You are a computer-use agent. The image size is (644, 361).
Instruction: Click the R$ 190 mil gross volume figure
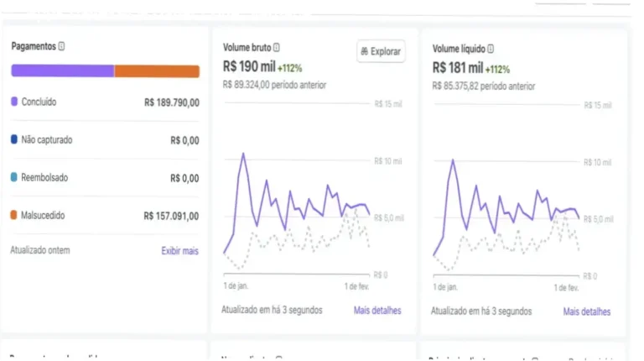point(249,66)
